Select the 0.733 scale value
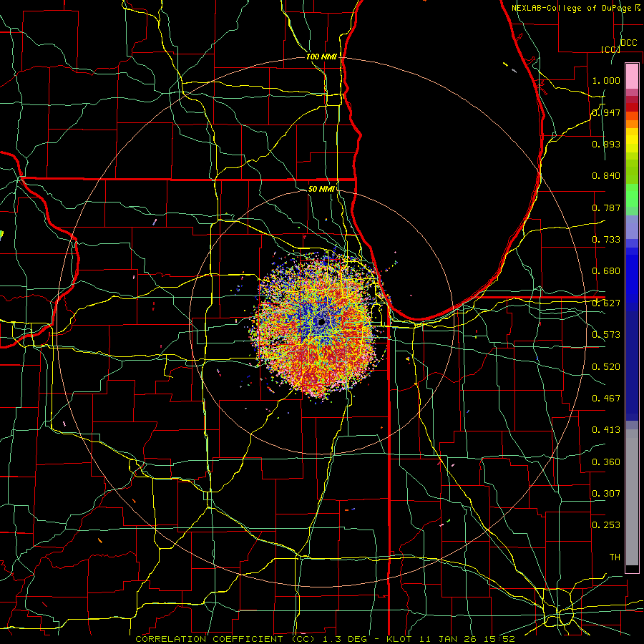 point(606,240)
